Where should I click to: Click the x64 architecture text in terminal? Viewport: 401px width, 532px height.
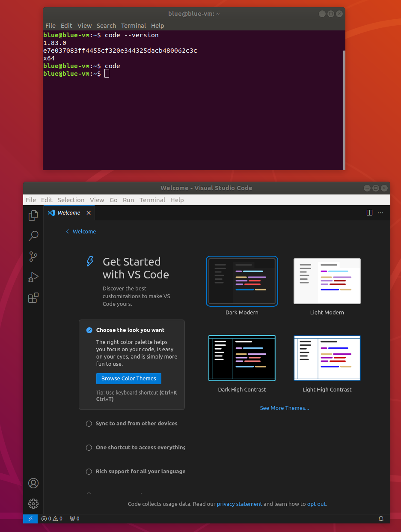[49, 58]
